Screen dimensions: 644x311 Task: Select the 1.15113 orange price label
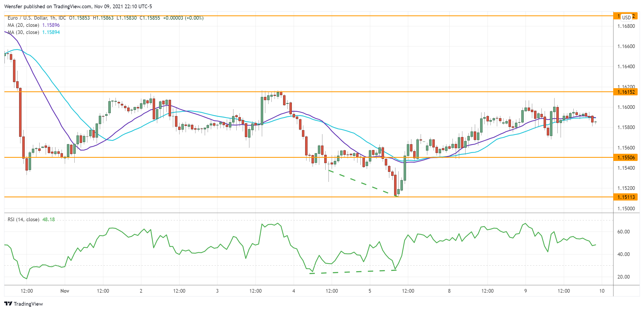point(626,197)
